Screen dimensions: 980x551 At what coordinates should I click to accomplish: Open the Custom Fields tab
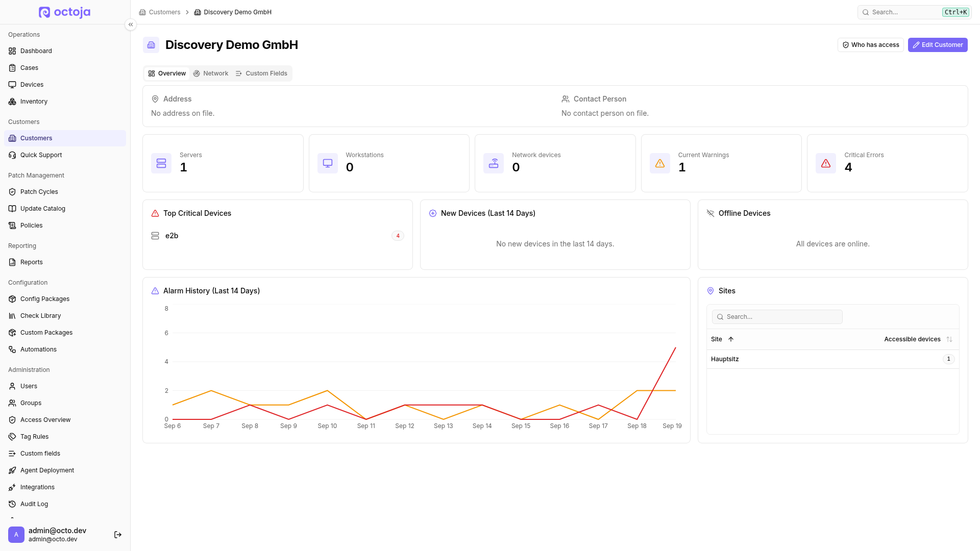pyautogui.click(x=261, y=73)
